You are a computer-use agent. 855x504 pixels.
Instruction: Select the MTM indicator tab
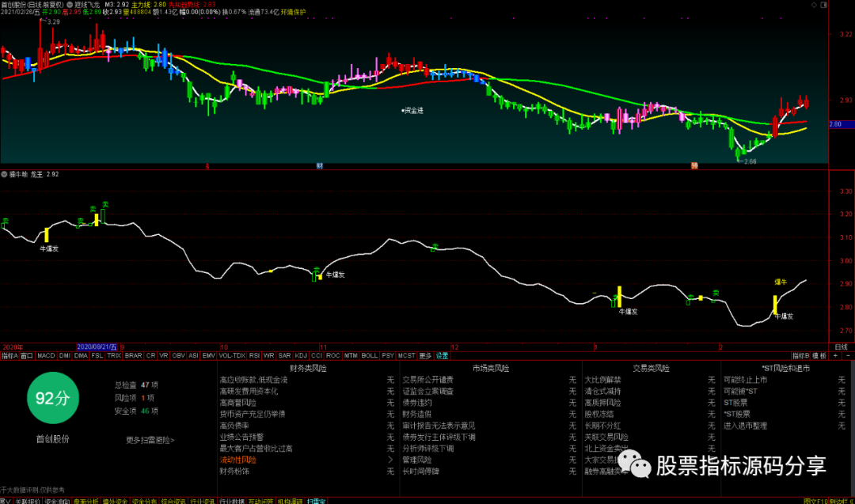pyautogui.click(x=351, y=356)
